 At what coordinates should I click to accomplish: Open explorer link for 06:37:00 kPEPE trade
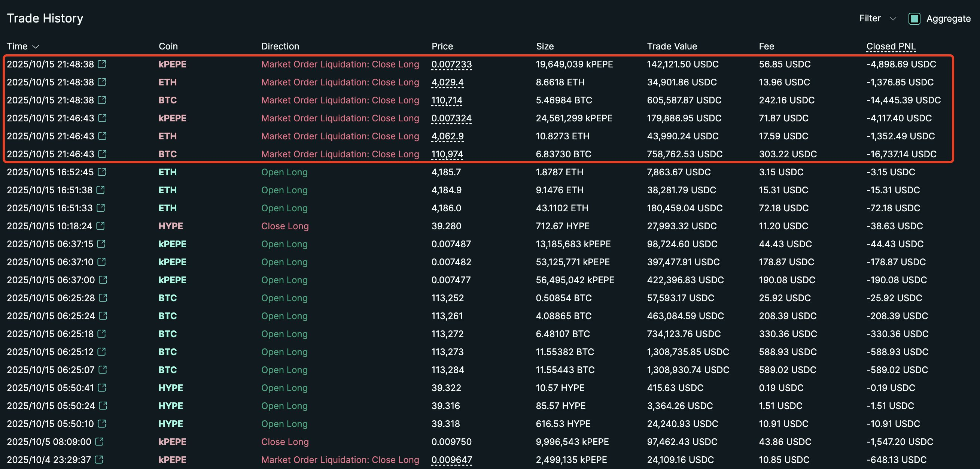pyautogui.click(x=103, y=280)
